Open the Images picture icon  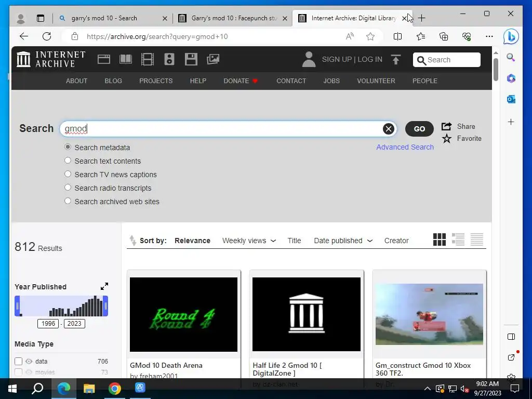pyautogui.click(x=213, y=59)
